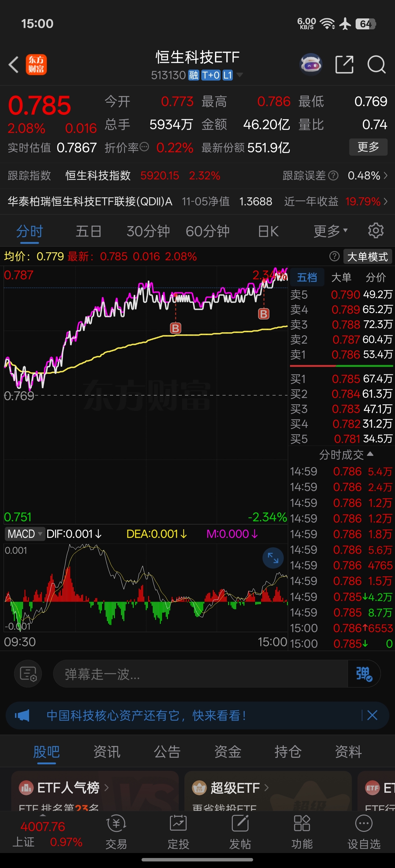This screenshot has height=868, width=395.
Task: Open 华泰柏瑞恒生科技ETF联接(QDII)A fund link
Action: (x=90, y=201)
